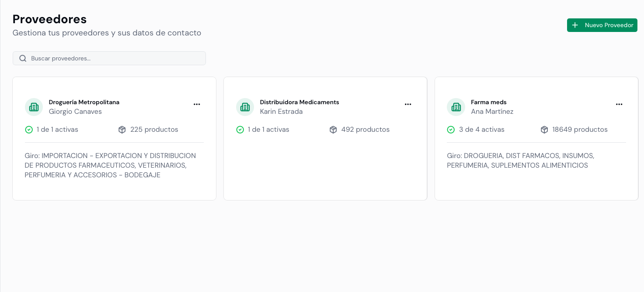Focus the Buscar proveedores search field
644x292 pixels.
[x=114, y=58]
